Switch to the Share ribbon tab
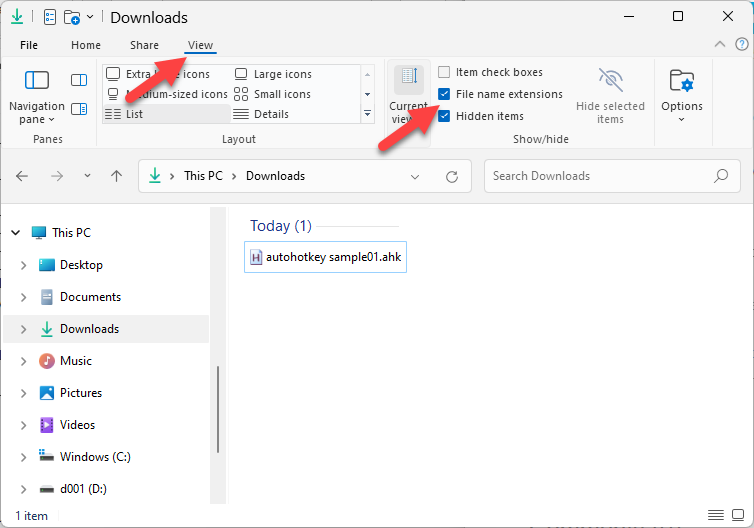 click(144, 45)
